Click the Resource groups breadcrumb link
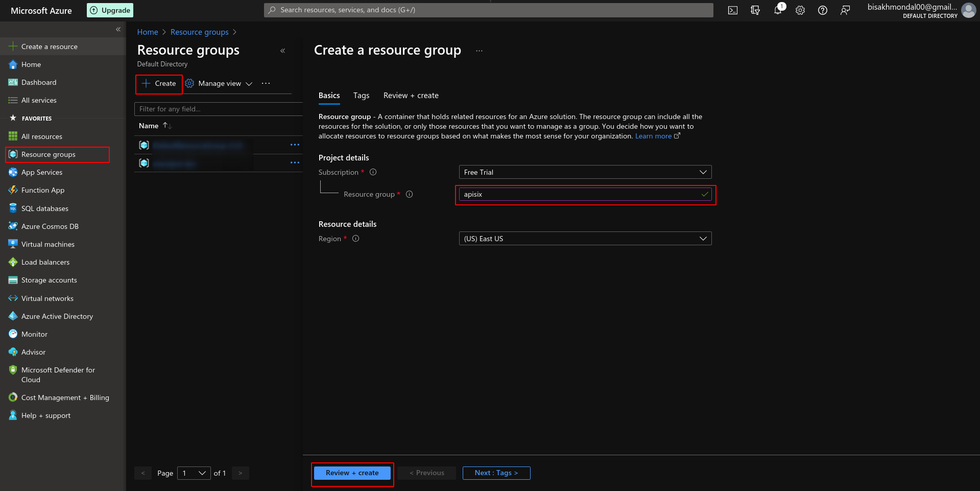This screenshot has height=491, width=980. click(x=200, y=32)
